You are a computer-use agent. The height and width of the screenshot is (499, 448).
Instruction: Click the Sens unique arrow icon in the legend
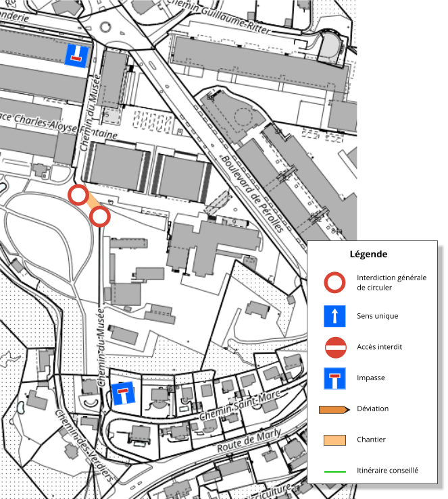(335, 316)
